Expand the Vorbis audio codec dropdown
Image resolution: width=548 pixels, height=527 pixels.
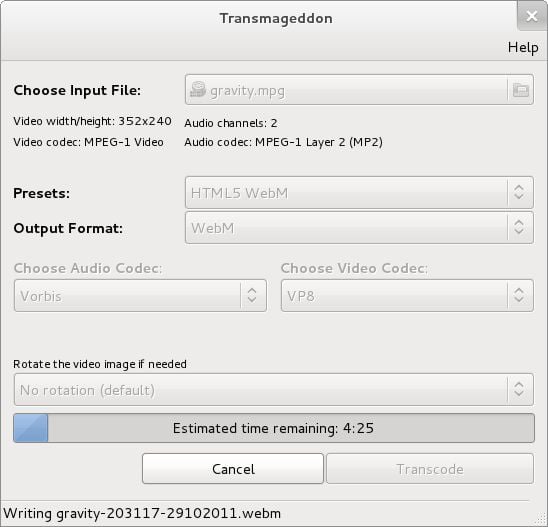[140, 296]
